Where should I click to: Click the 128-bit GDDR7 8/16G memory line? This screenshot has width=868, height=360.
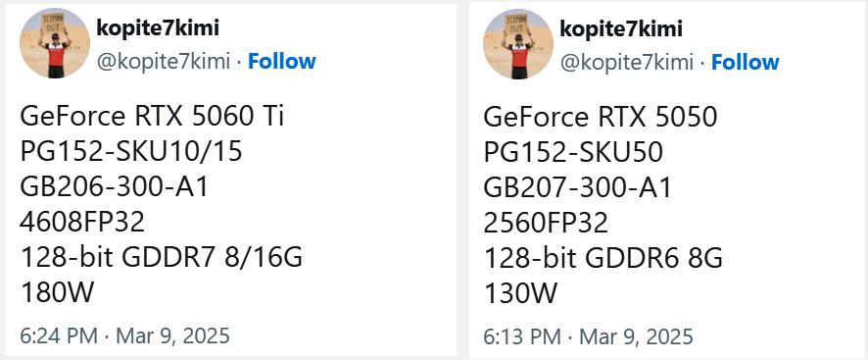[x=161, y=258]
